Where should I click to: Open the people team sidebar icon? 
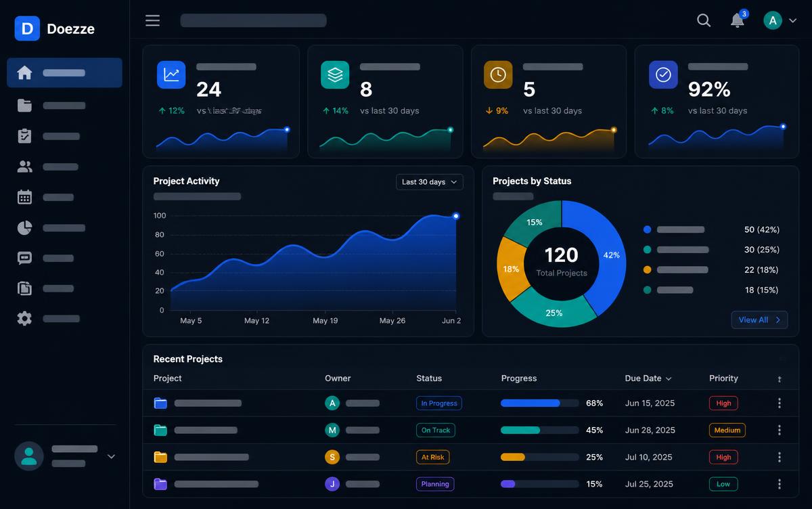24,167
